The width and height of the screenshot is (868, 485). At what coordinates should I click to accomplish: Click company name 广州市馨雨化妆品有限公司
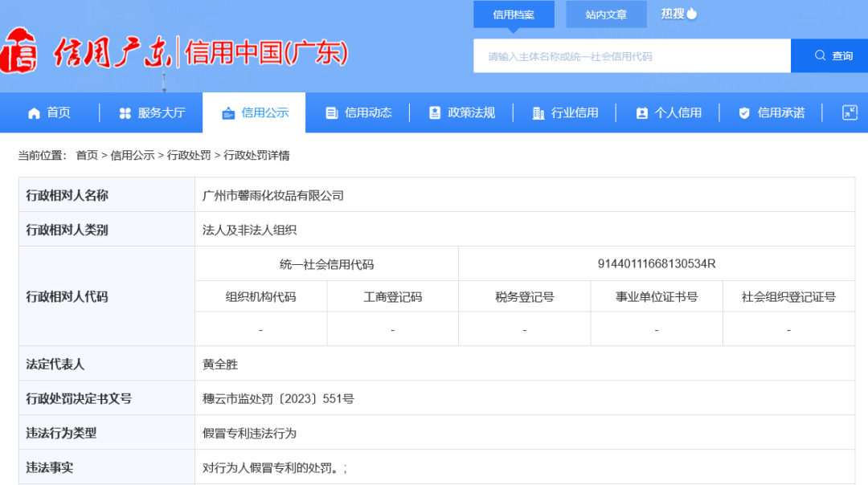pyautogui.click(x=273, y=196)
